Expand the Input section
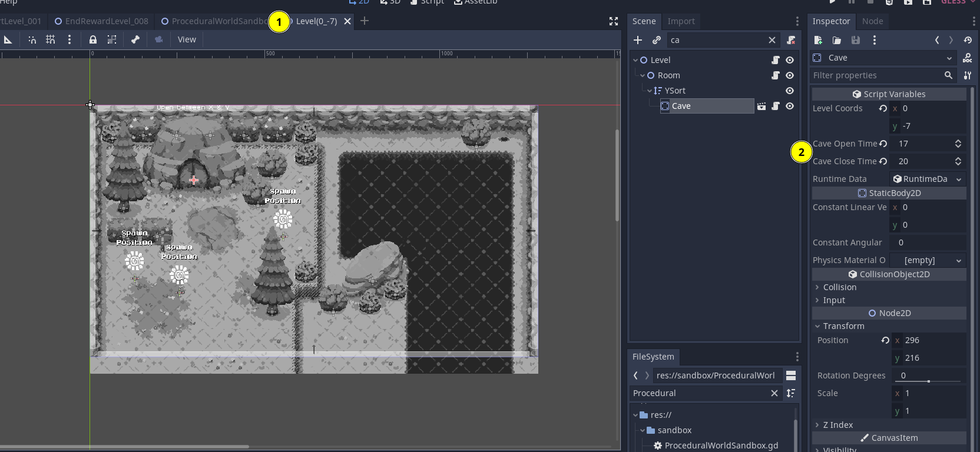 point(889,300)
